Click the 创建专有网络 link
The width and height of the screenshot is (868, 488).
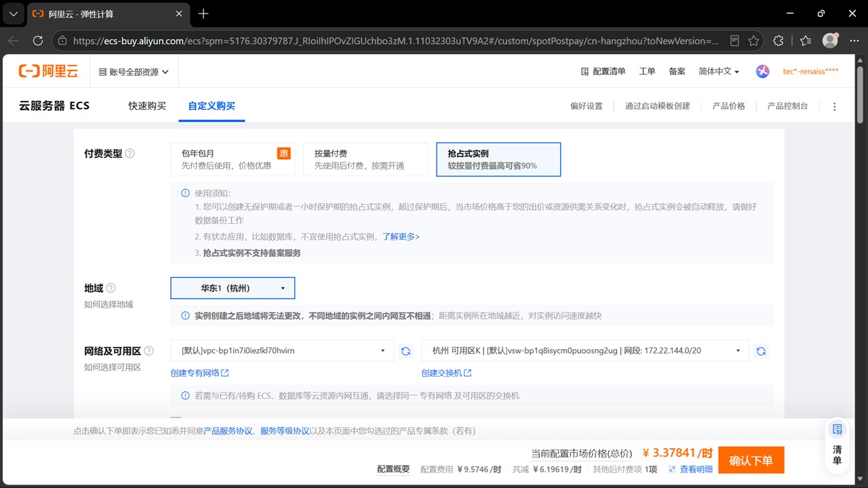[199, 373]
